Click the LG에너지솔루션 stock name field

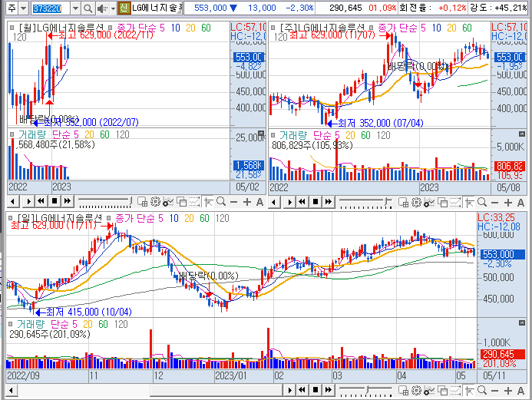pos(157,8)
